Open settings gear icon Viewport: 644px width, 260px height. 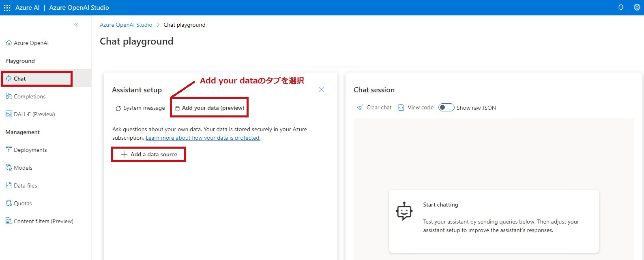(x=637, y=7)
